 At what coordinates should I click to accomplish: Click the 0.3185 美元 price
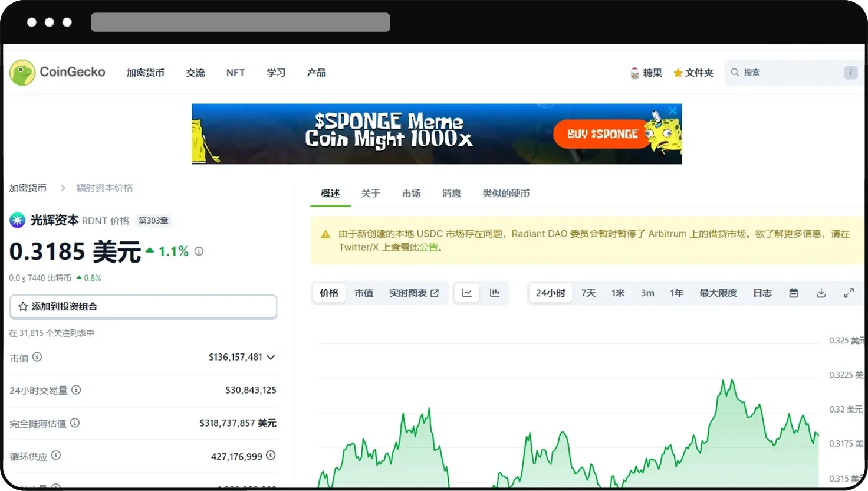75,252
